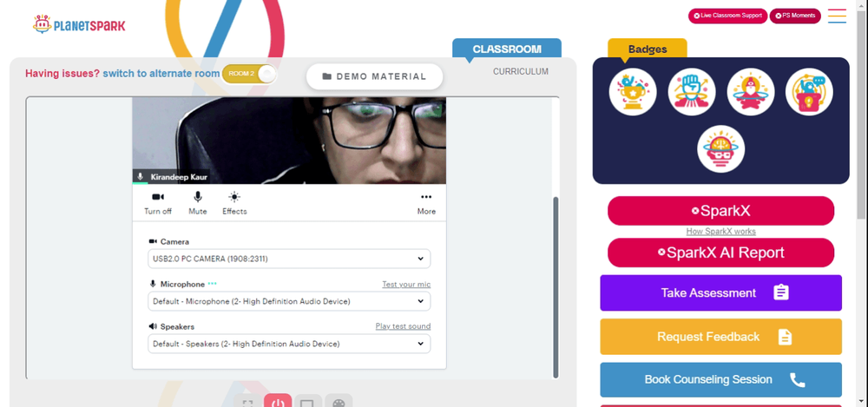Click the meditating wizard badge
Image resolution: width=868 pixels, height=407 pixels.
tap(750, 92)
